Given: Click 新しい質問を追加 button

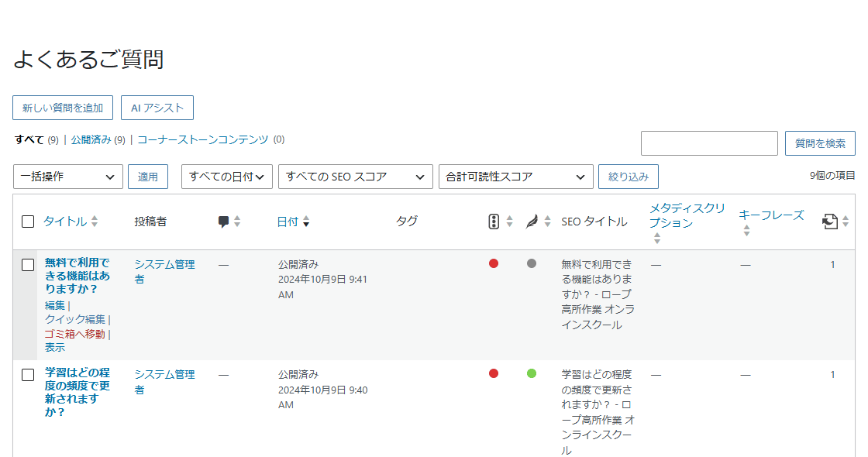Looking at the screenshot, I should 63,108.
